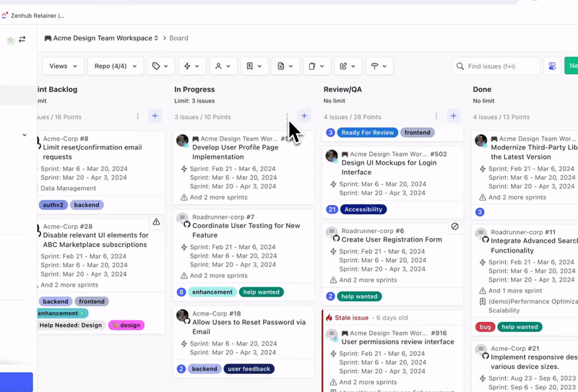This screenshot has height=392, width=578.
Task: Click the Accessibility label
Action: pyautogui.click(x=363, y=209)
